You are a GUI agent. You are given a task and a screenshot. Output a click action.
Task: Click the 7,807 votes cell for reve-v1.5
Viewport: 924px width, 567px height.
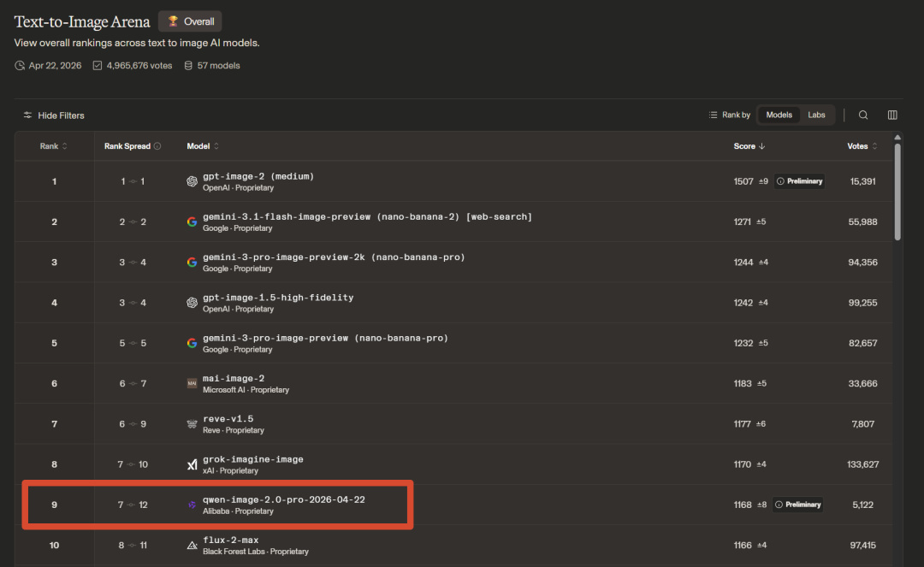click(x=862, y=424)
